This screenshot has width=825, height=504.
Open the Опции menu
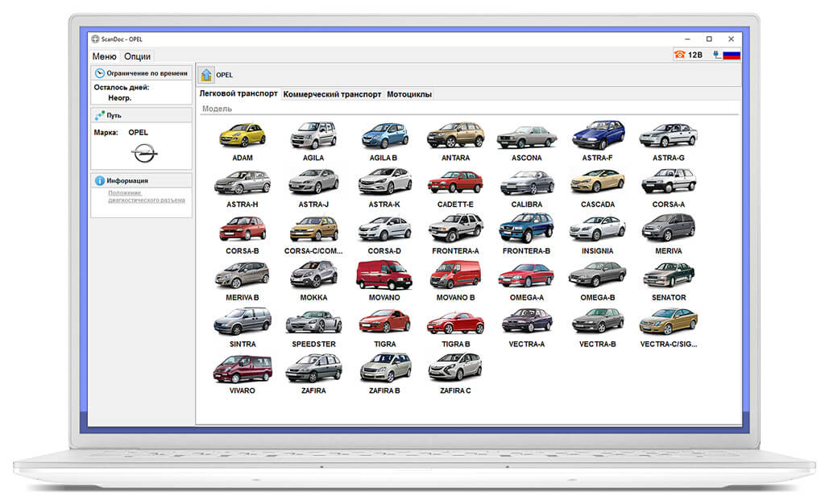(x=137, y=56)
